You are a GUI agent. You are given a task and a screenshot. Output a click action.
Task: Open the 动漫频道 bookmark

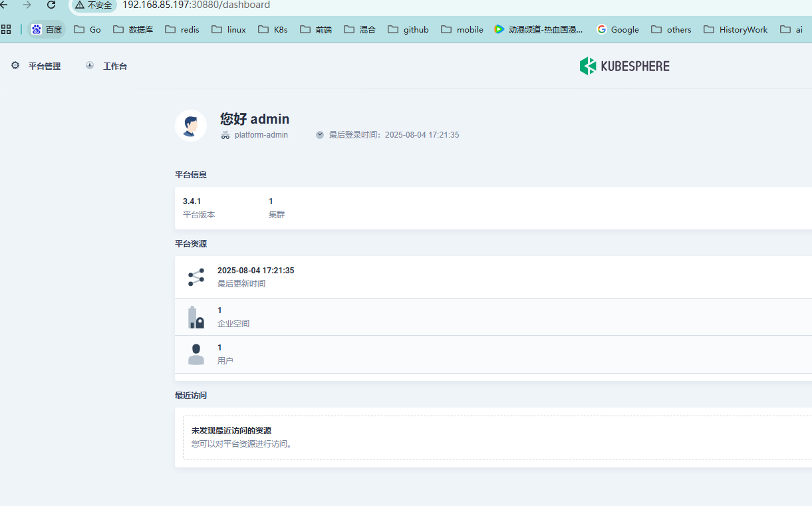[x=539, y=29]
